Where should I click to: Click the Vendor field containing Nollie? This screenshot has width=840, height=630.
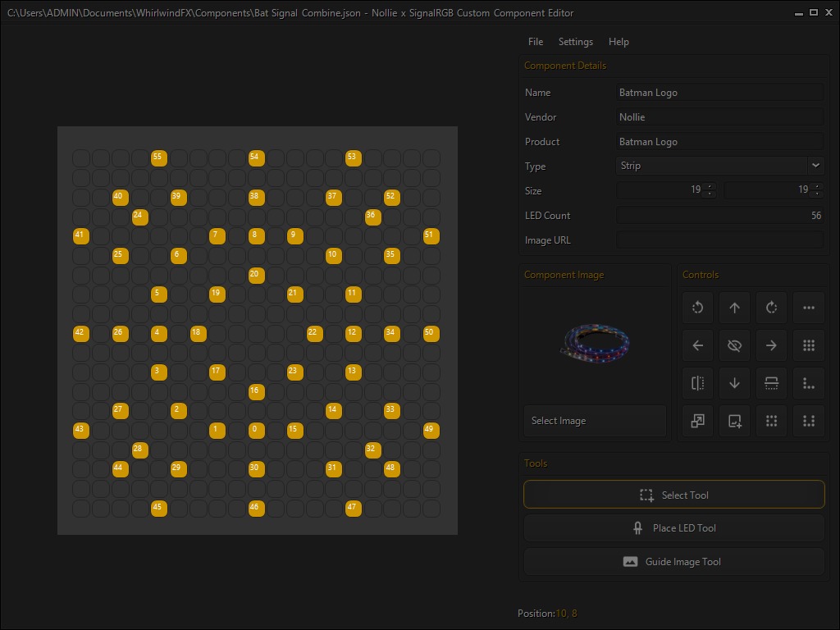point(719,116)
